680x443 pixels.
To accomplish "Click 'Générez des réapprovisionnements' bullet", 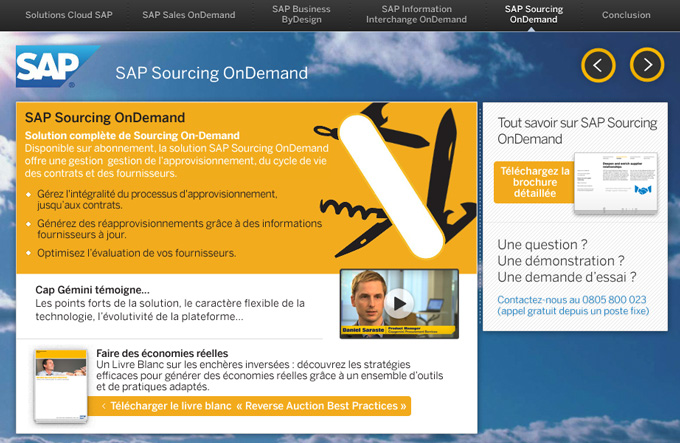I will (179, 229).
